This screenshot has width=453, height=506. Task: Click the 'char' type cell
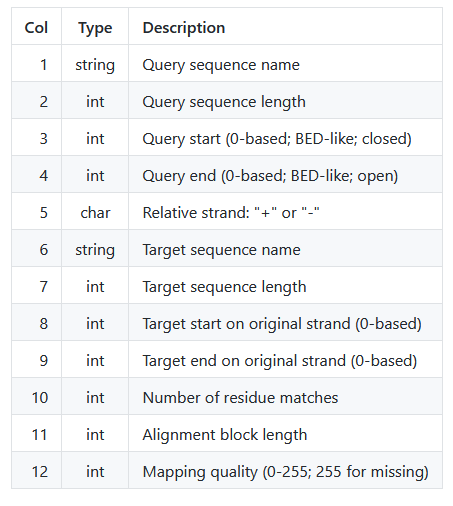click(95, 211)
